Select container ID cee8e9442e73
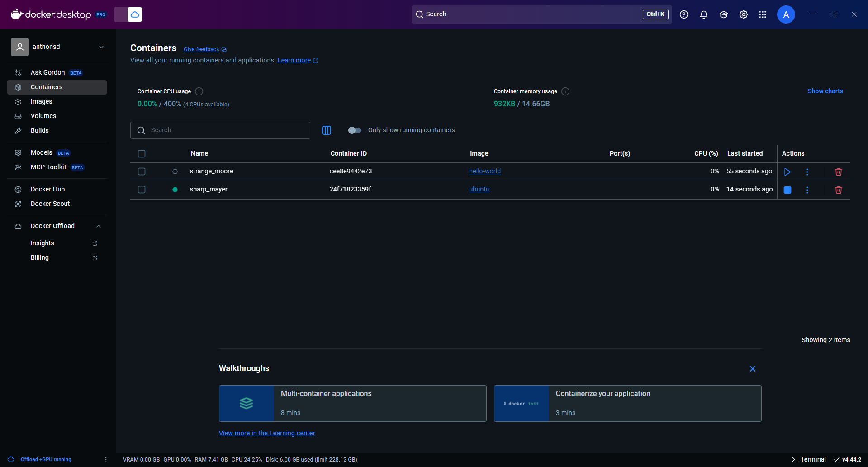The height and width of the screenshot is (467, 868). click(351, 171)
